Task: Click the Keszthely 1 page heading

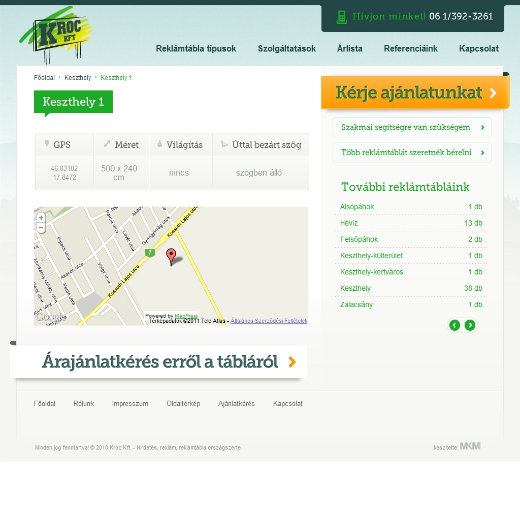Action: (x=73, y=102)
